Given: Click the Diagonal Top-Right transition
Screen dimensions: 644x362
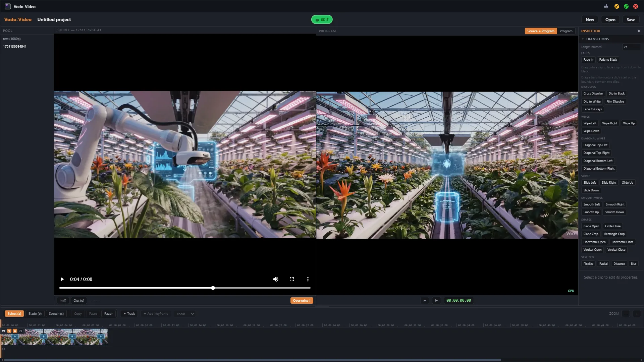Looking at the screenshot, I should pos(596,153).
